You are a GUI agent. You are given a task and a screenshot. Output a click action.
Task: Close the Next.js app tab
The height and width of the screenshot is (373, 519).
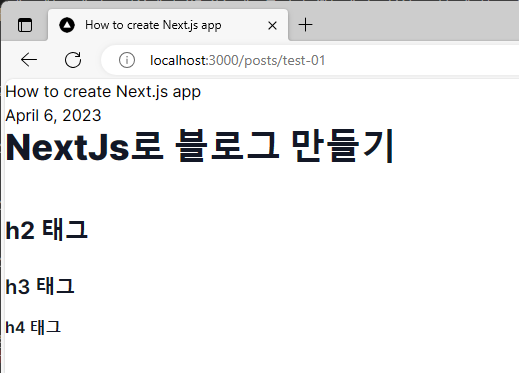[272, 25]
